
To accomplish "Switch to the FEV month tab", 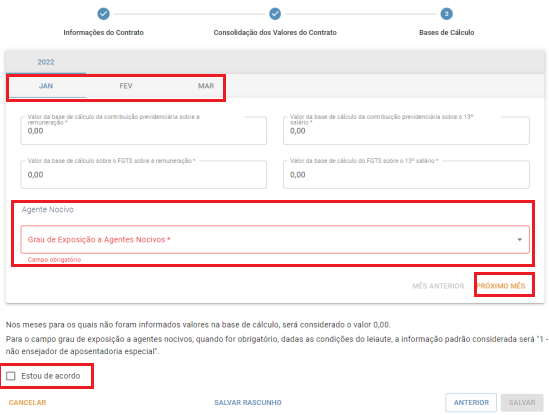I will pos(126,86).
